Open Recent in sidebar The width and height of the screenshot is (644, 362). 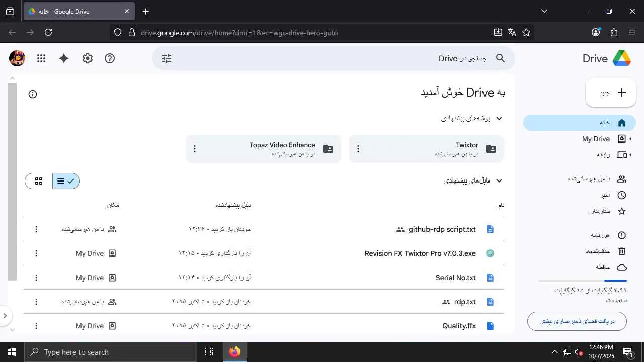click(580, 195)
